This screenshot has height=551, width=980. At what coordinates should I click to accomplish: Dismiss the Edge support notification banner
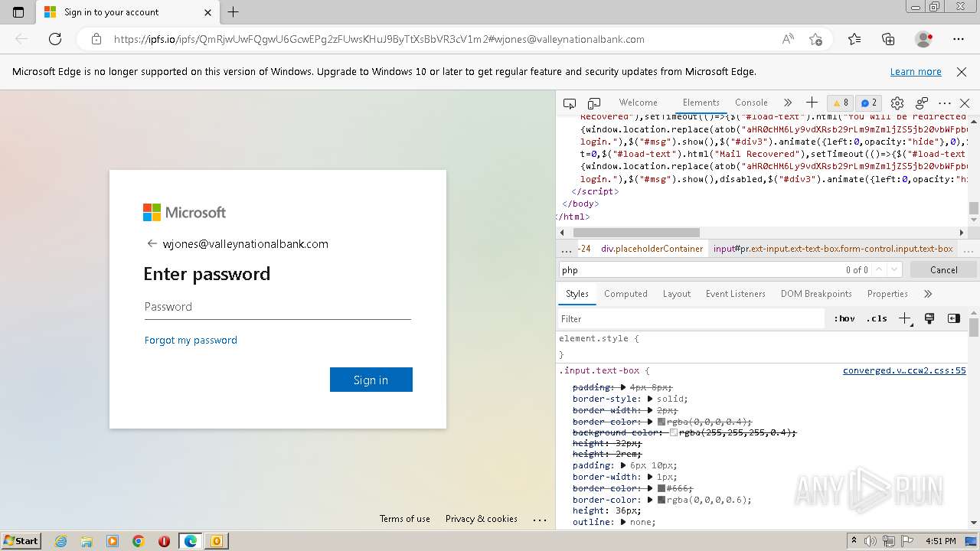coord(962,71)
